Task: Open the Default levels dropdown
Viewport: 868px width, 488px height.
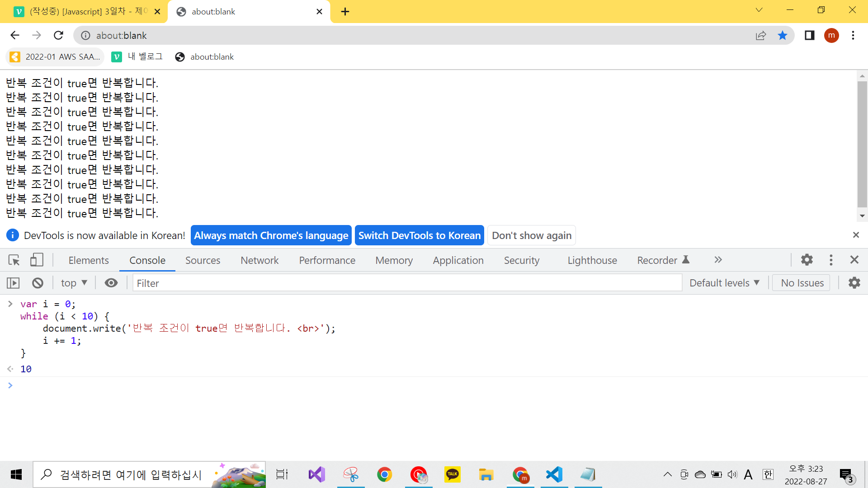Action: click(x=724, y=283)
